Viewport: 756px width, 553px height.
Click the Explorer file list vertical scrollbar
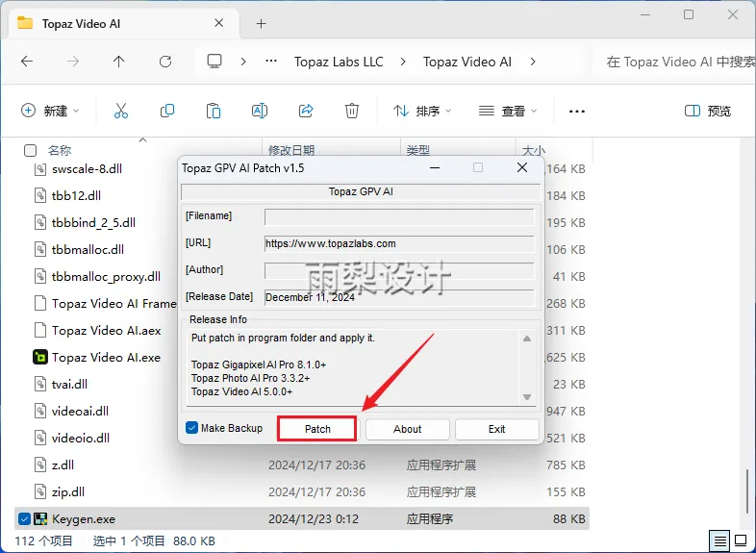pyautogui.click(x=747, y=491)
